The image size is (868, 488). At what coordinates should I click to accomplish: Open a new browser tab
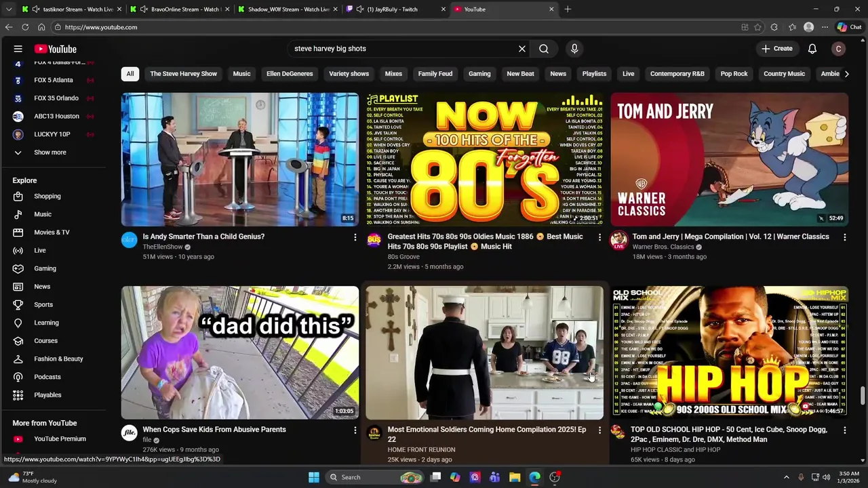(x=568, y=9)
